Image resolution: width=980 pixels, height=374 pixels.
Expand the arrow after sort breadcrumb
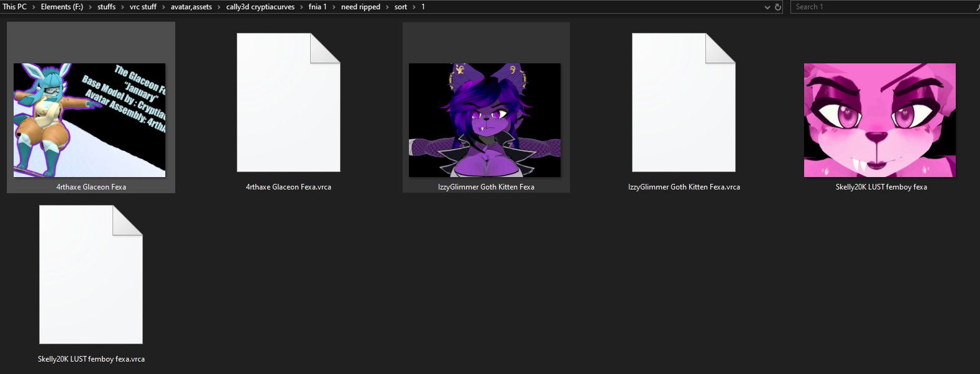[414, 7]
